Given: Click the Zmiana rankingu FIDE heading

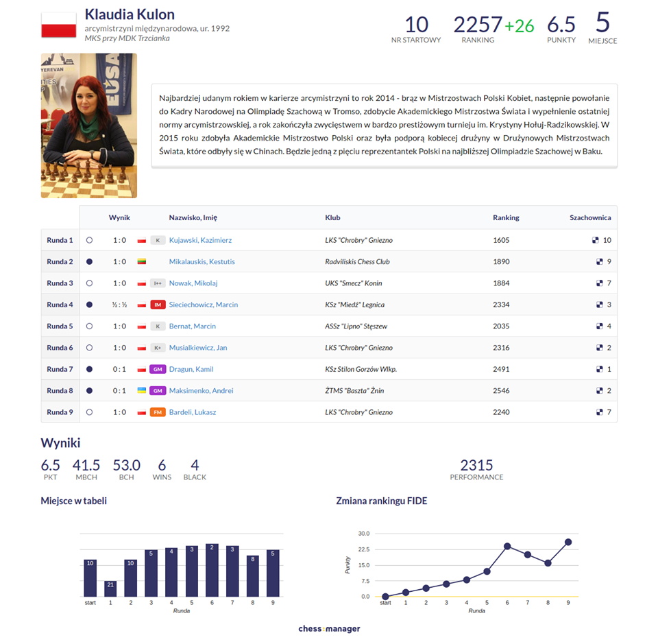Looking at the screenshot, I should pos(382,501).
